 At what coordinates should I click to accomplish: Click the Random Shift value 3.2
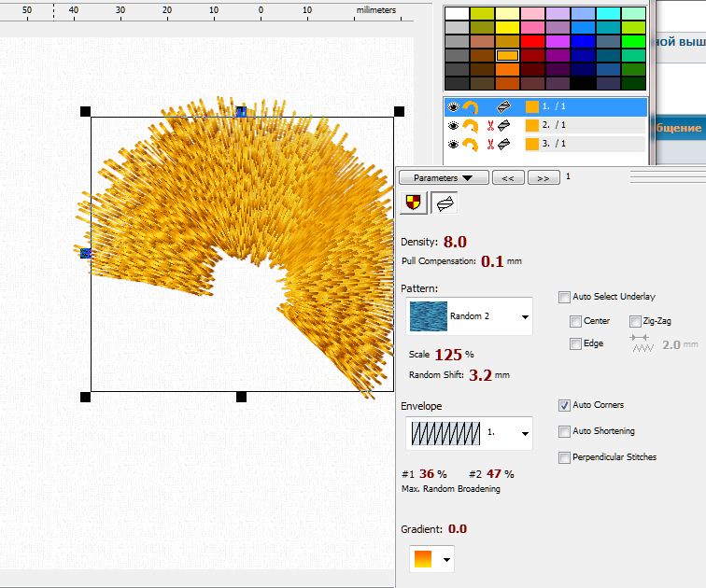click(x=480, y=375)
